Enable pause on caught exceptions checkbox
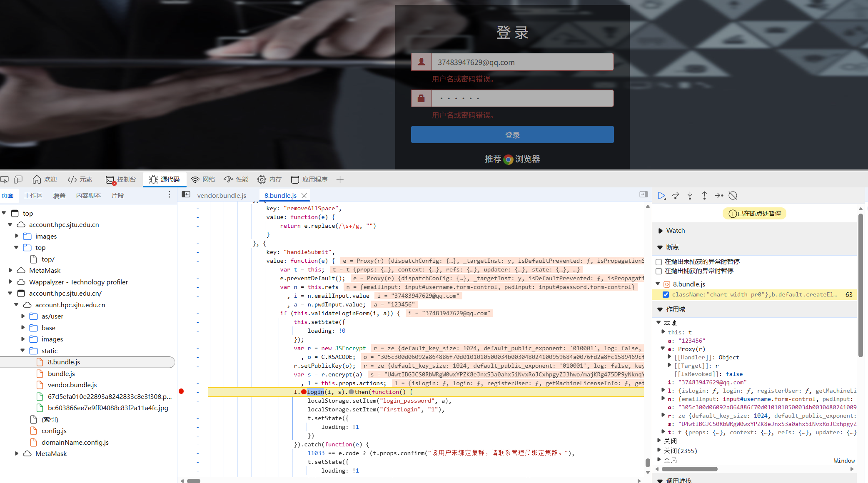The image size is (868, 483). (x=659, y=271)
